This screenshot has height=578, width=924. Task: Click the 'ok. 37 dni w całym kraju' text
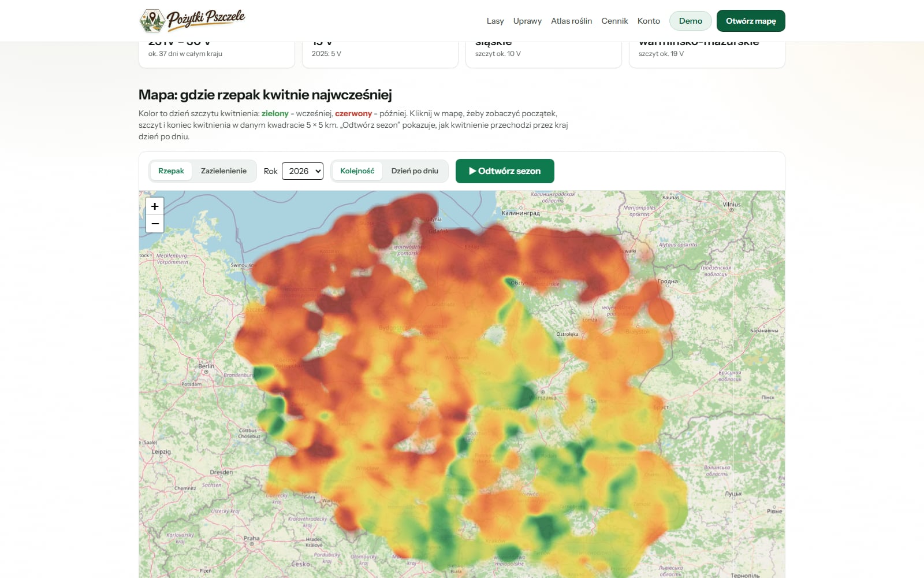click(185, 54)
